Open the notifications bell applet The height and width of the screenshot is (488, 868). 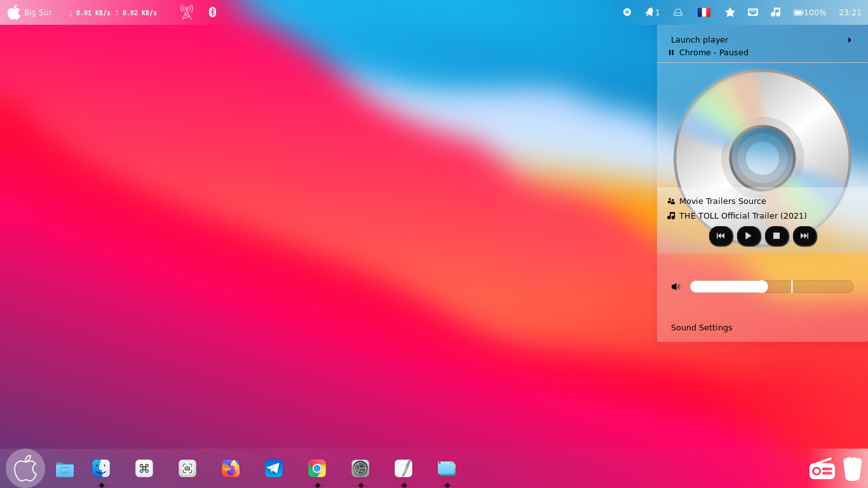coord(653,12)
